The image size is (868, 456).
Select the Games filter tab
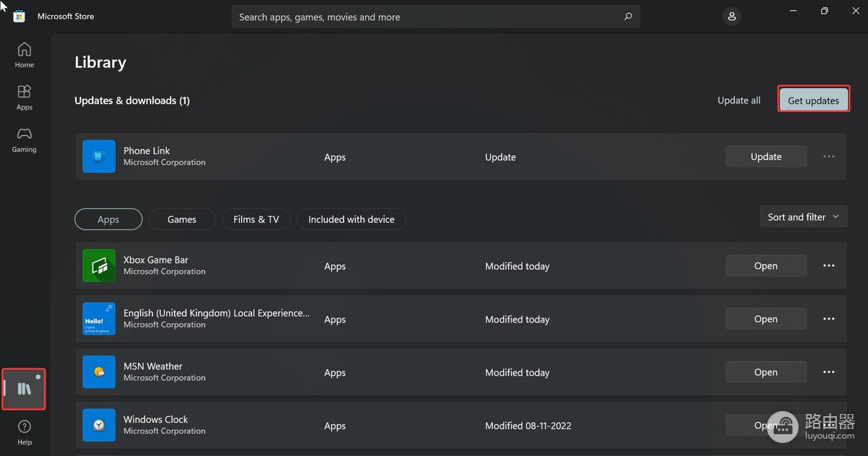(182, 219)
